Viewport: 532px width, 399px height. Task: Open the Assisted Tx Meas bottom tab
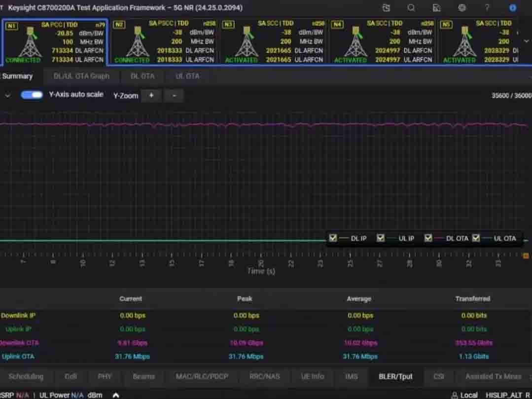494,377
